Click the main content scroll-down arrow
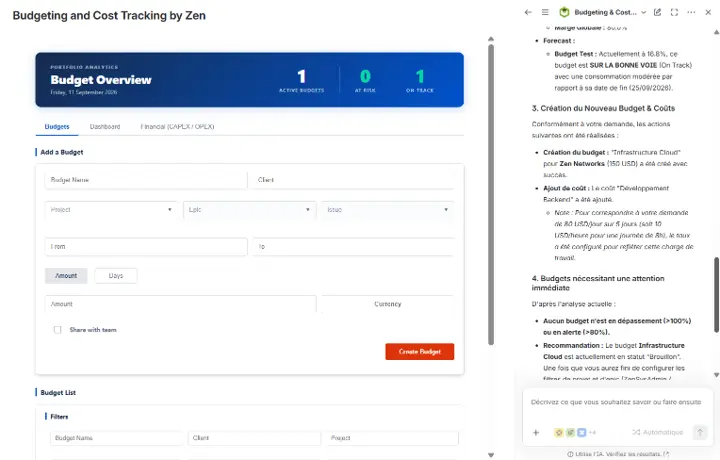Viewport: 720px width, 460px height. pos(491,455)
